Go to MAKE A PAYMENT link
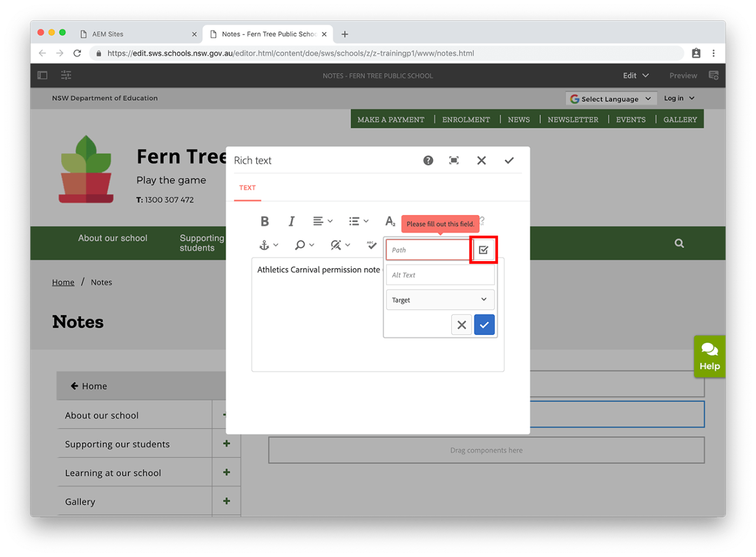This screenshot has height=557, width=756. click(x=391, y=119)
